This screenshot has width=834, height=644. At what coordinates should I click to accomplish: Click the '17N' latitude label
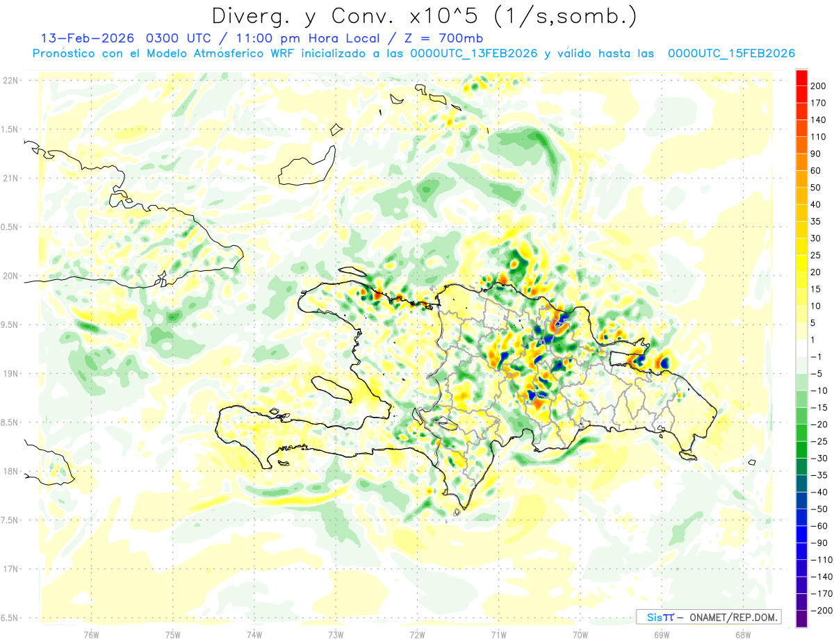pos(12,569)
